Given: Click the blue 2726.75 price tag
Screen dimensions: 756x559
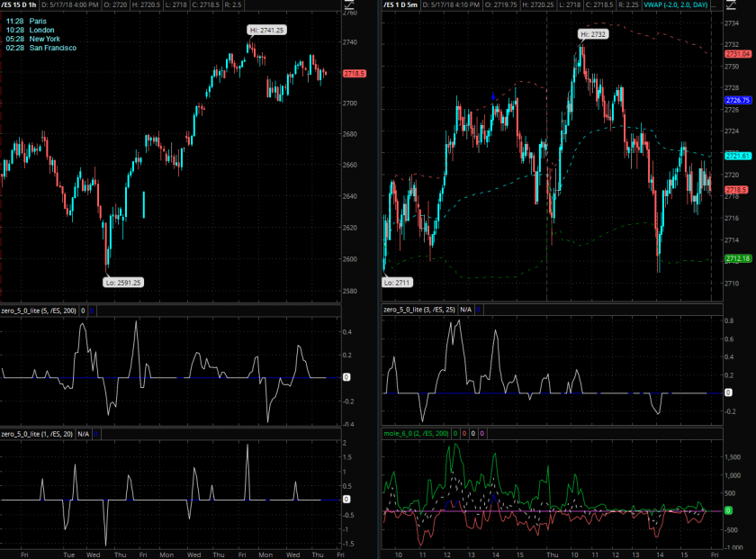Looking at the screenshot, I should coord(737,101).
